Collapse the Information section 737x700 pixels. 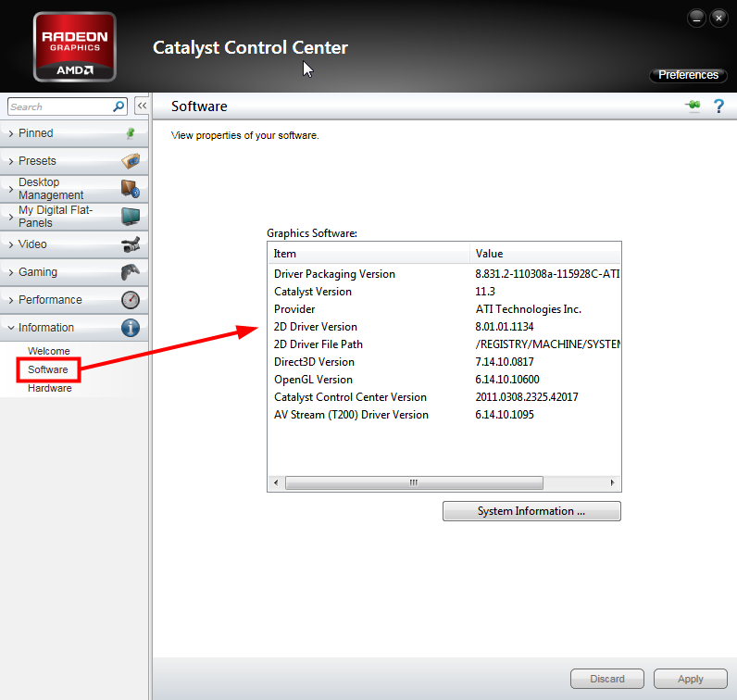(x=74, y=328)
